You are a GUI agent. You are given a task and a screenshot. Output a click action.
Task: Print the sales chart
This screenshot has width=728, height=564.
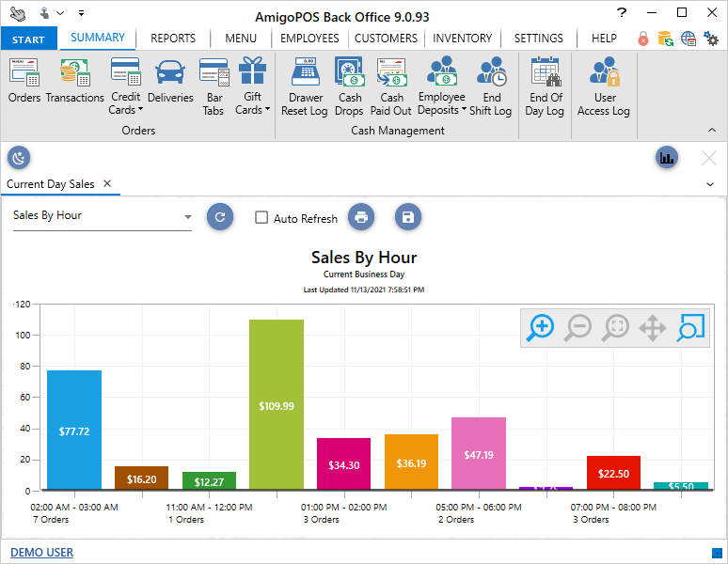click(361, 217)
